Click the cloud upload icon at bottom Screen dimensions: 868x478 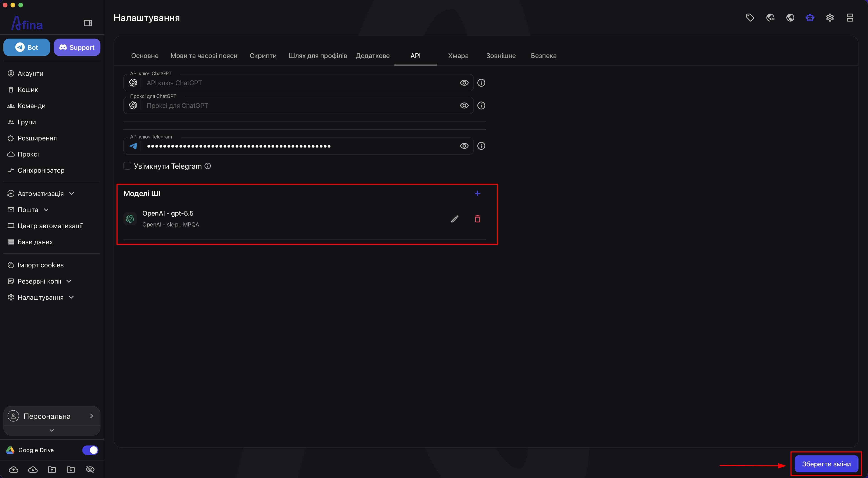coord(14,470)
